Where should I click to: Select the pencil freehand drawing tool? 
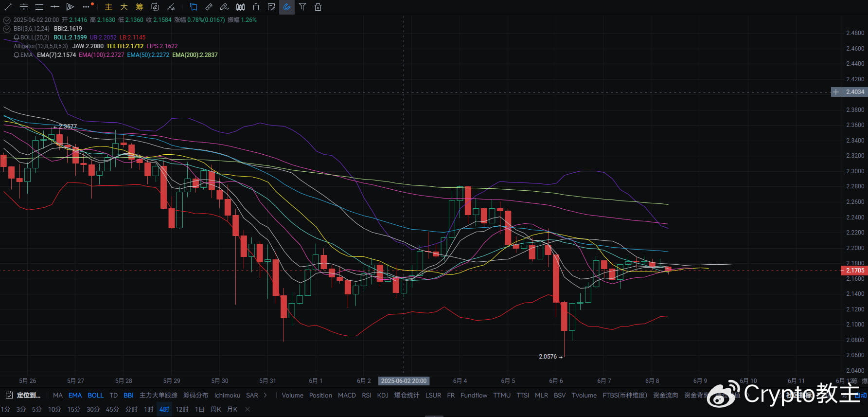(224, 7)
